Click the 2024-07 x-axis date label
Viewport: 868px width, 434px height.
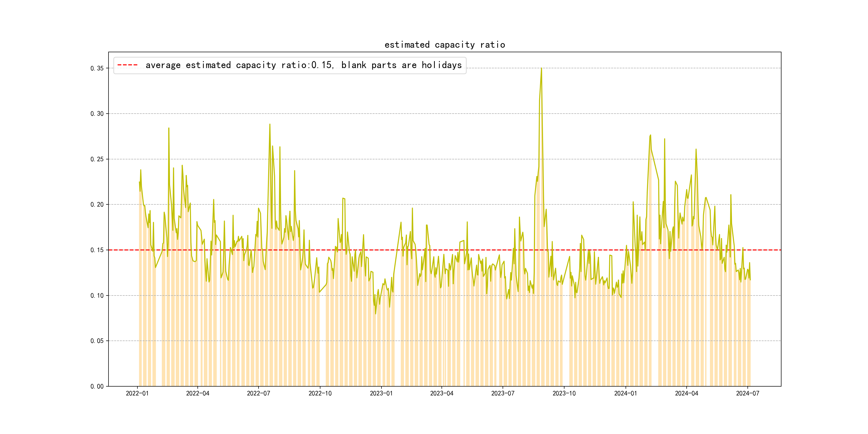pos(747,394)
